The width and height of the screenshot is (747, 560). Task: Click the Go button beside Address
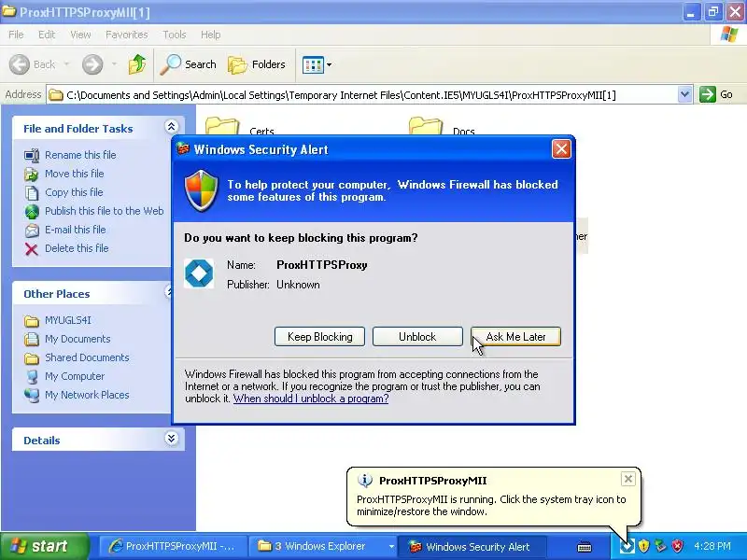pyautogui.click(x=715, y=94)
